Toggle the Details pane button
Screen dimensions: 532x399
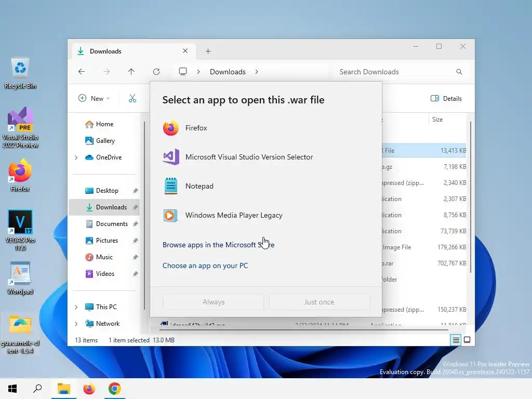click(446, 98)
